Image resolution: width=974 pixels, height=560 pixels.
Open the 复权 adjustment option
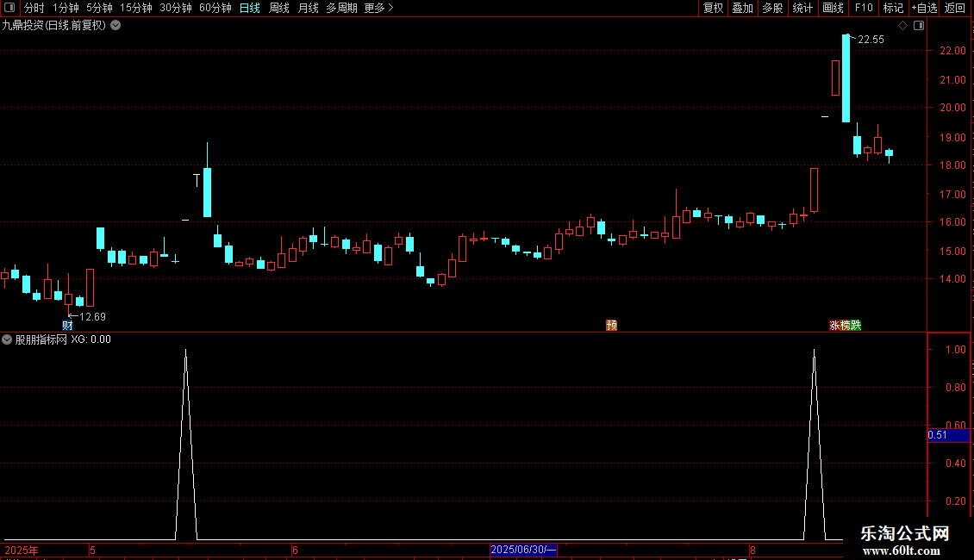pyautogui.click(x=713, y=8)
